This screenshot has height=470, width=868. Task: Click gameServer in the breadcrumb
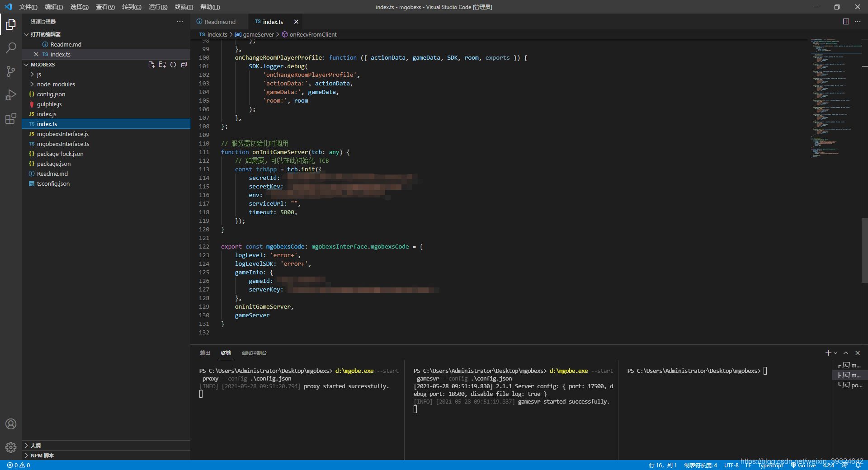pos(255,34)
